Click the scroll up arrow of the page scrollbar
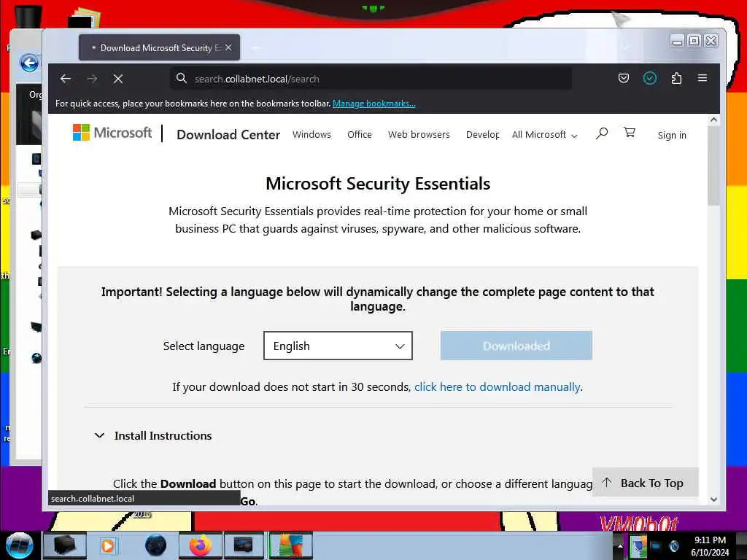 tap(713, 120)
